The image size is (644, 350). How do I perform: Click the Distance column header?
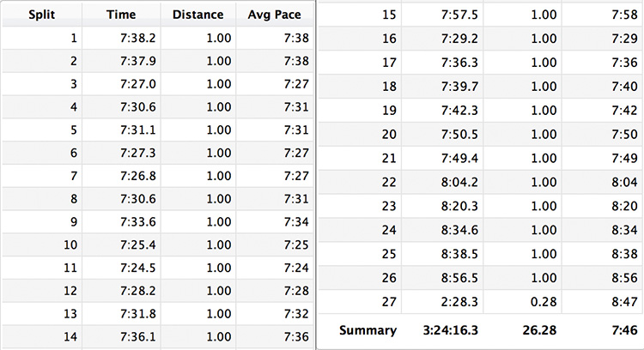click(197, 15)
